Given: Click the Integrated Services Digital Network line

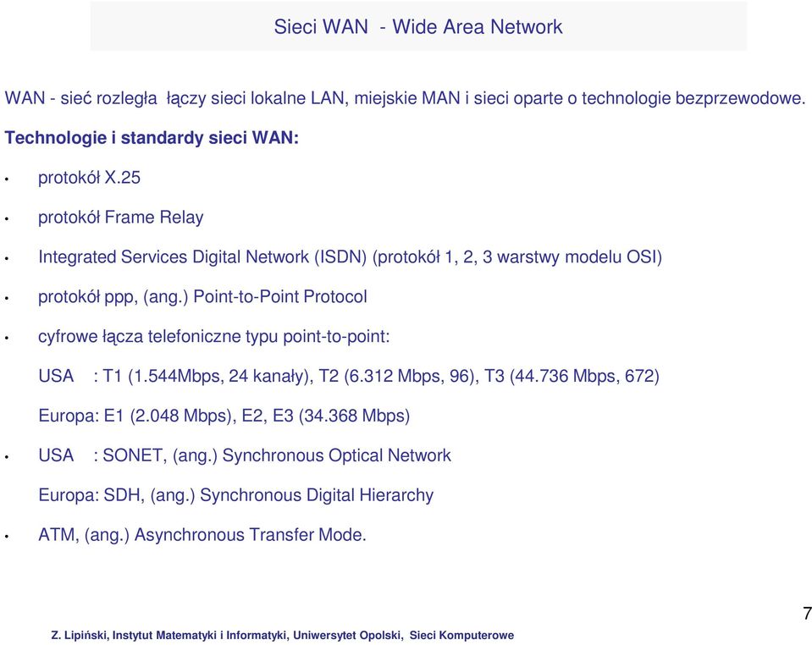Looking at the screenshot, I should (x=350, y=257).
